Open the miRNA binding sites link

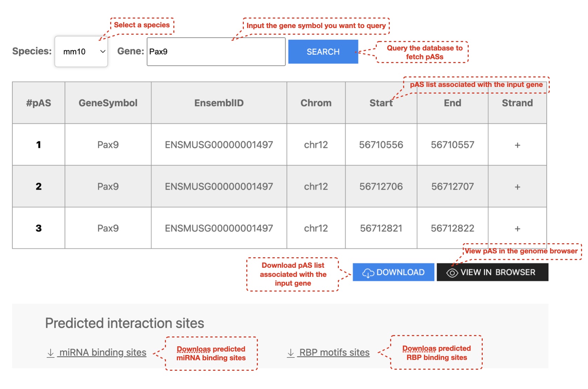(102, 353)
